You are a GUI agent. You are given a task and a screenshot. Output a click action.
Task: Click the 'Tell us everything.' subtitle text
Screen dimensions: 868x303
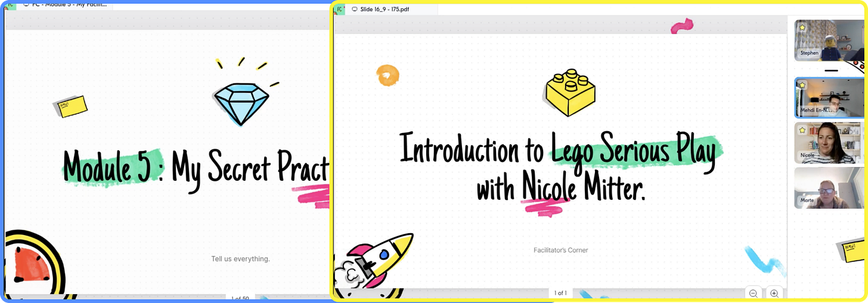[x=240, y=259]
